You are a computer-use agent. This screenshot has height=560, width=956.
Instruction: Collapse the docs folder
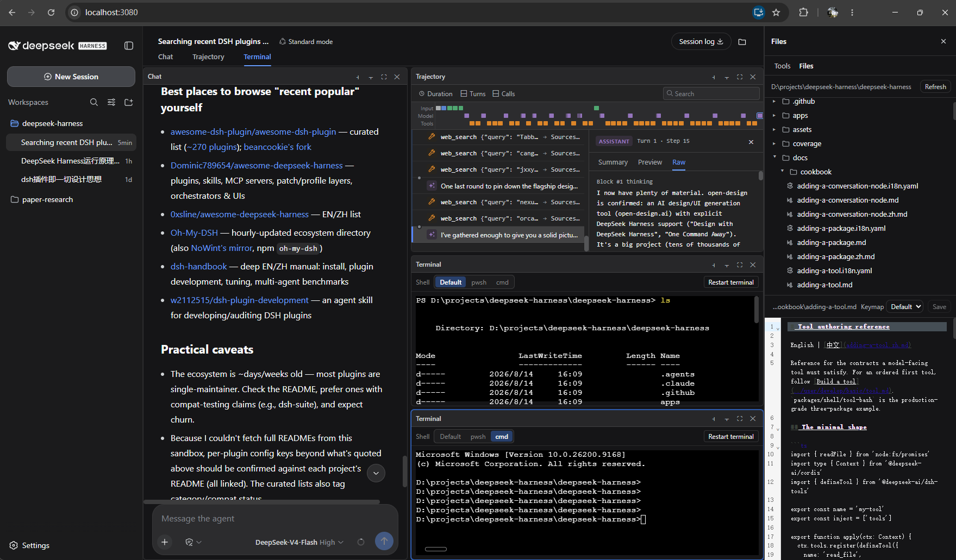774,158
